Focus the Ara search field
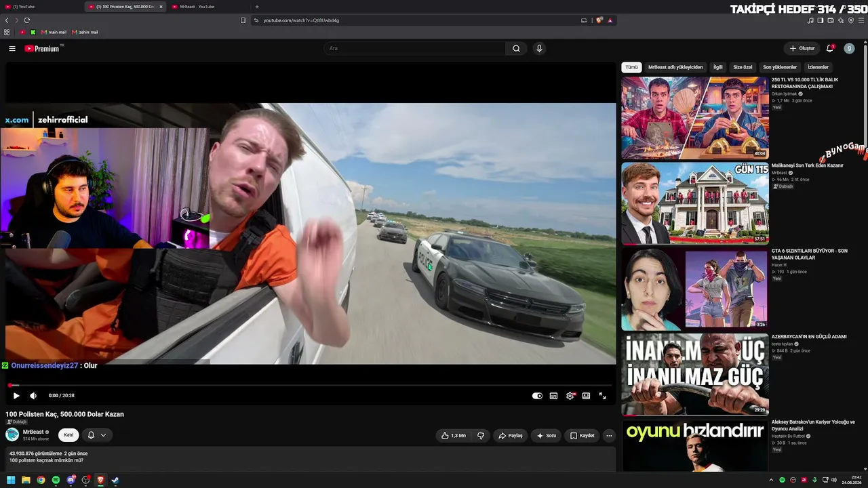The width and height of the screenshot is (868, 488). tap(415, 49)
